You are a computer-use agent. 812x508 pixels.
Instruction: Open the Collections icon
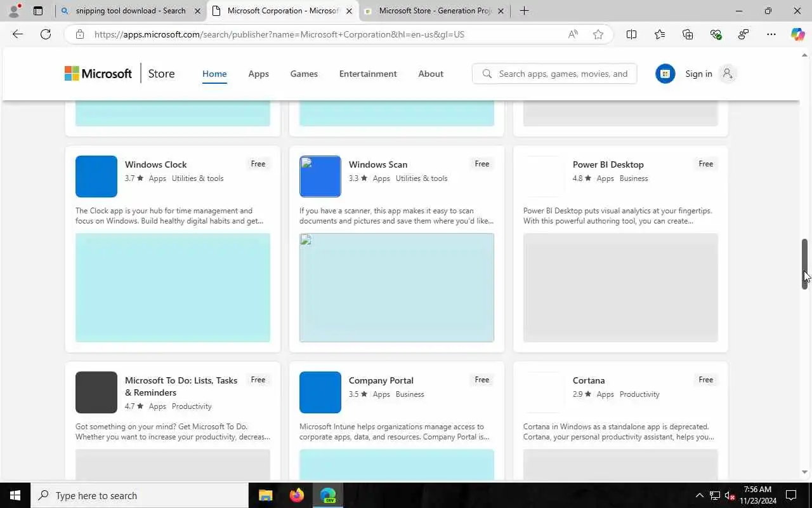[x=688, y=34]
